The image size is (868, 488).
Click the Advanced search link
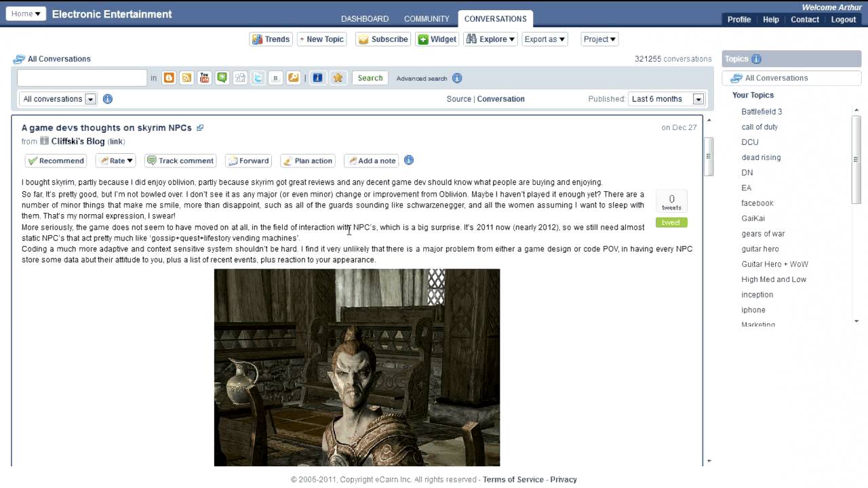pyautogui.click(x=422, y=79)
